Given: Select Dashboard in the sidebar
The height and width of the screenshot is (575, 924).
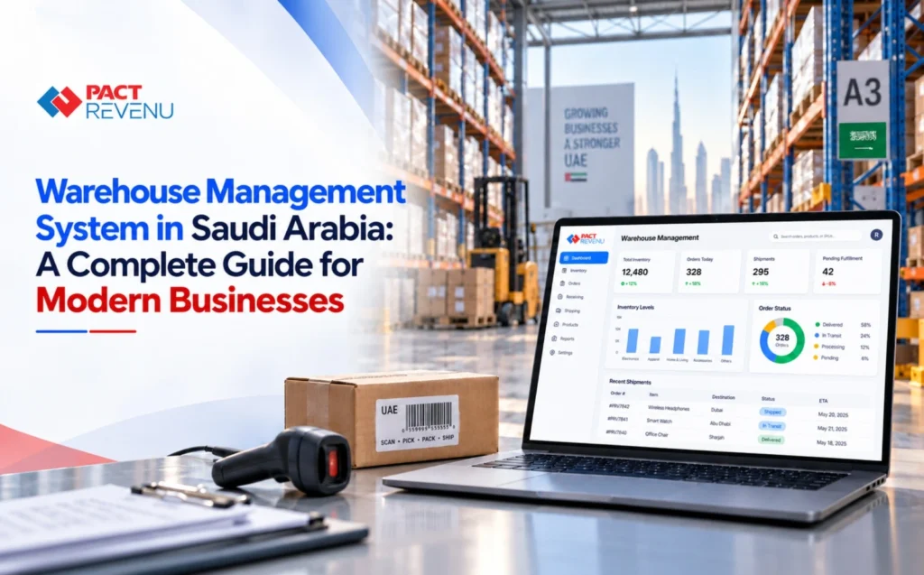Looking at the screenshot, I should point(584,258).
